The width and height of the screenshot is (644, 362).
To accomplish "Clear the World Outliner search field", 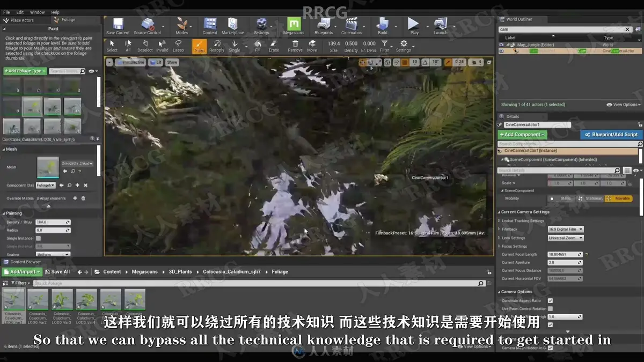I will [627, 29].
